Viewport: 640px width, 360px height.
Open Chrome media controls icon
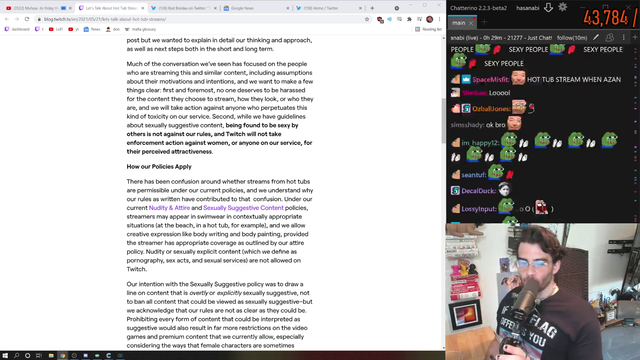coord(419,19)
